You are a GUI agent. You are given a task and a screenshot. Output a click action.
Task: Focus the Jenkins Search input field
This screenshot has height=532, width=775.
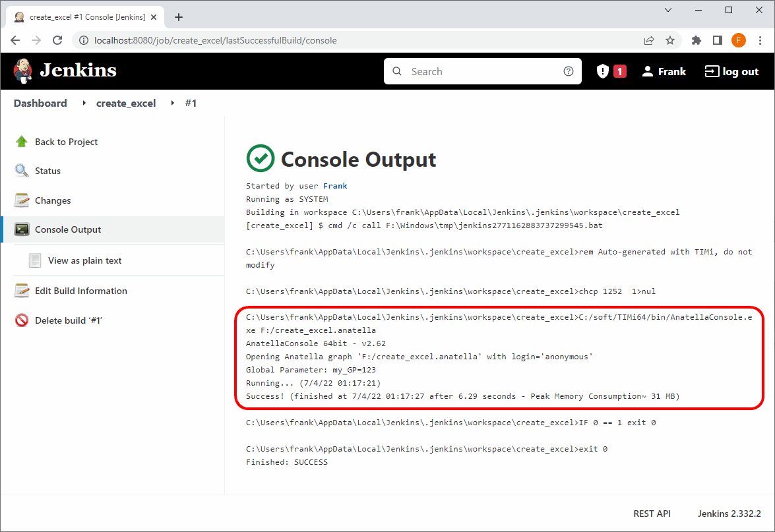pyautogui.click(x=482, y=72)
